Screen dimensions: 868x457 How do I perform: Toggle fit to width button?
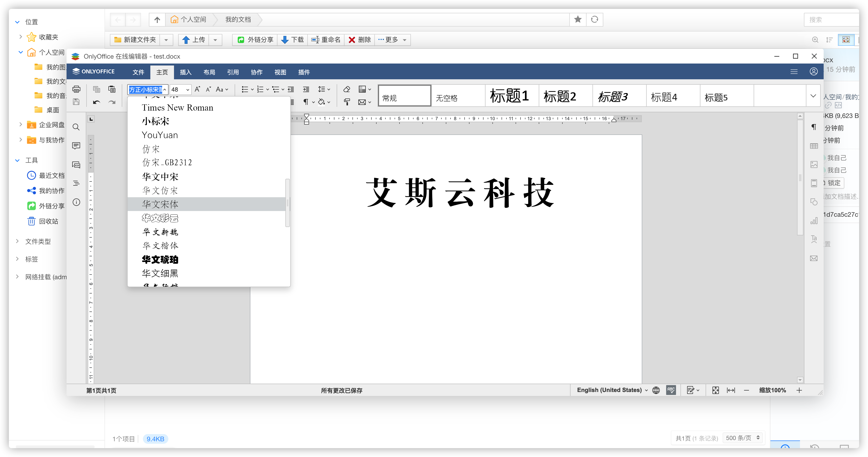(x=730, y=390)
